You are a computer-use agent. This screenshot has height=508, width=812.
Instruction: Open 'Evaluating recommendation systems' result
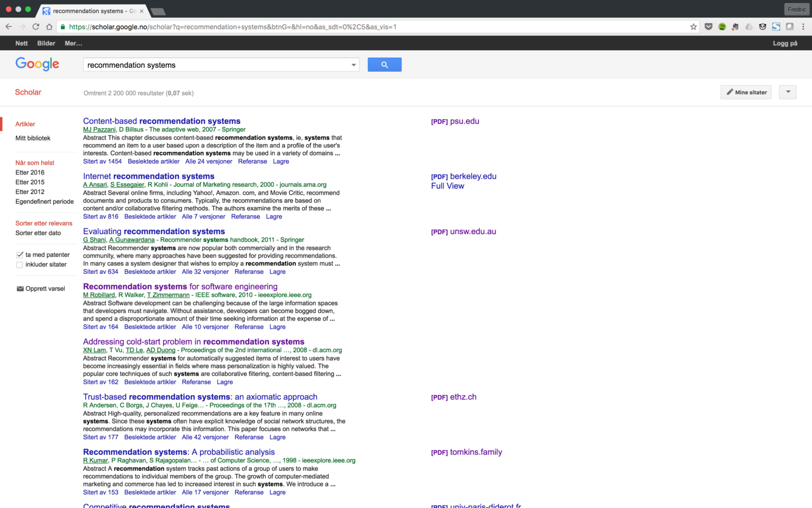click(x=154, y=231)
